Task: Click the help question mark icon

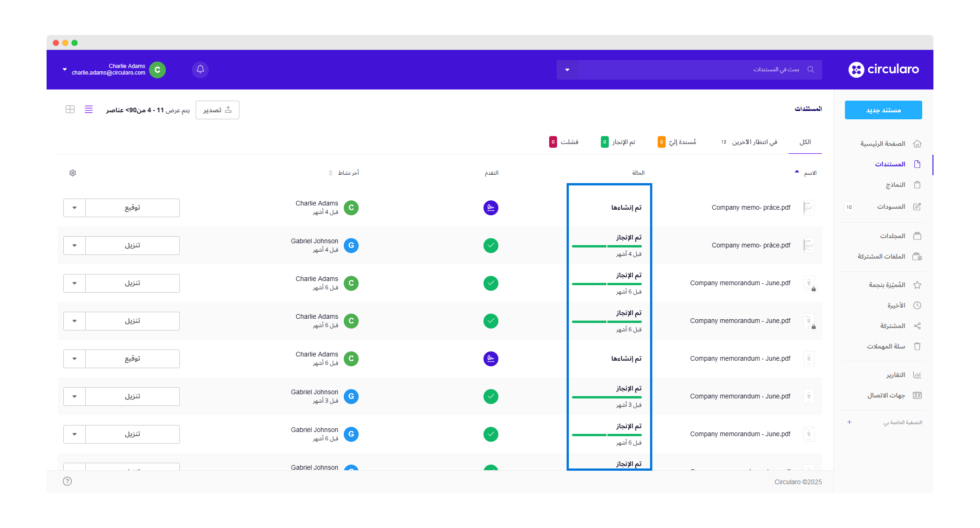Action: [68, 481]
